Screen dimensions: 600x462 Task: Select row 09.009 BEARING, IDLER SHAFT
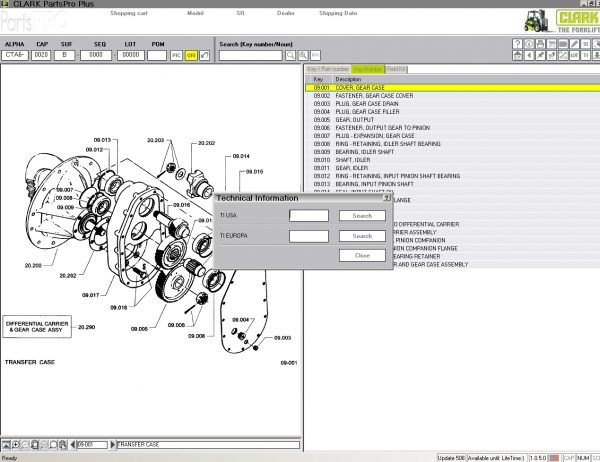coord(453,152)
